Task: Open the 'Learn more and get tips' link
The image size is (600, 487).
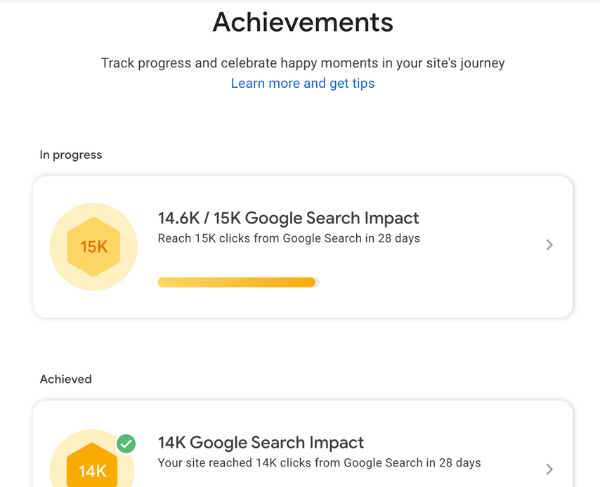Action: pos(303,84)
